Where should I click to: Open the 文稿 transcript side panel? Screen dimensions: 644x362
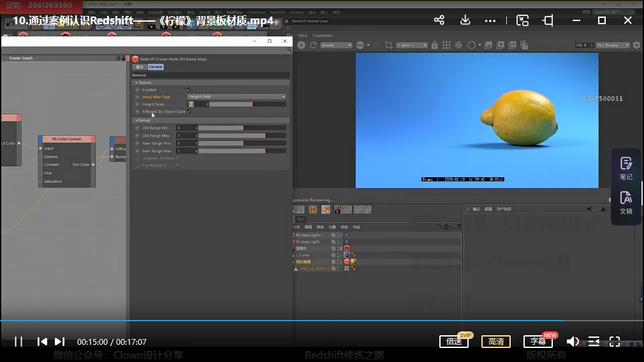[626, 203]
